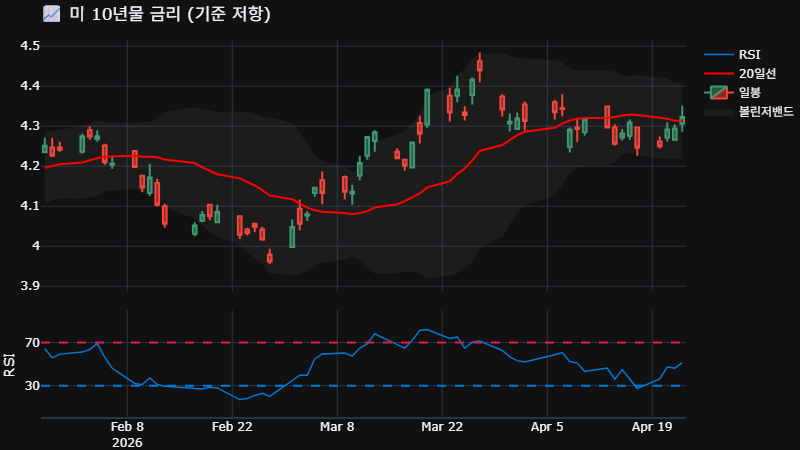The image size is (800, 450).
Task: Click the chart emoji icon in the title
Action: [51, 14]
